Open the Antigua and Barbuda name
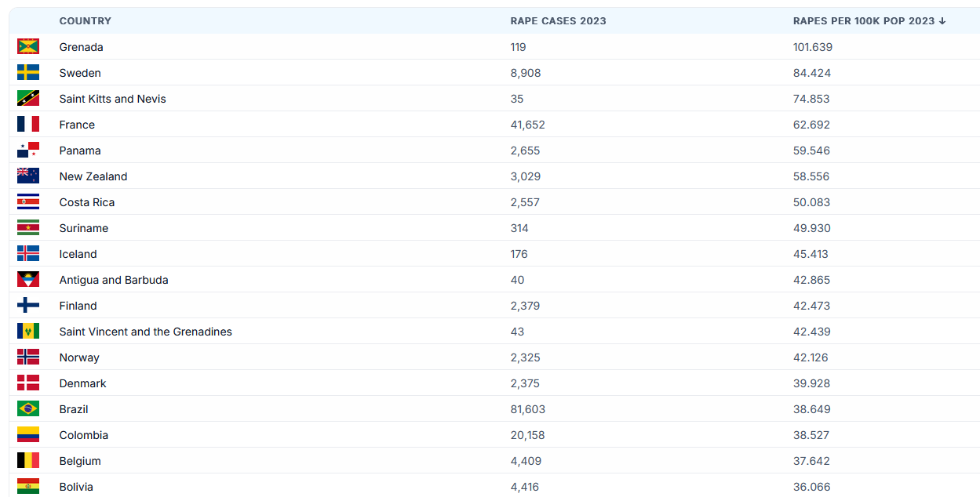The image size is (980, 497). point(114,280)
